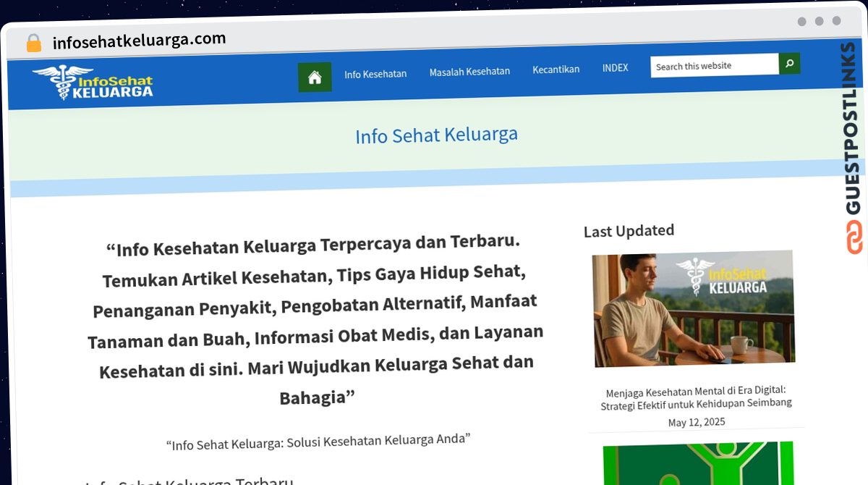Open the green figure article thumbnail
Image resolution: width=868 pixels, height=485 pixels.
click(x=698, y=463)
